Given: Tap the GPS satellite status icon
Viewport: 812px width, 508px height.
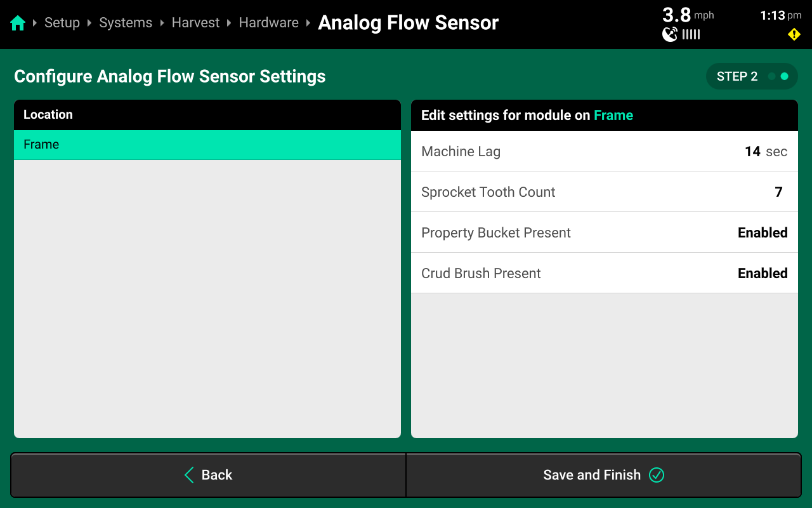Looking at the screenshot, I should click(x=670, y=34).
